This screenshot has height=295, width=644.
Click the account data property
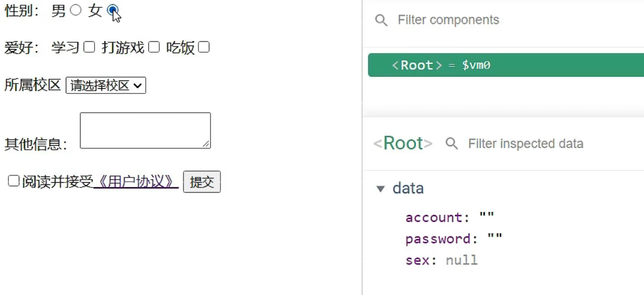tap(434, 217)
